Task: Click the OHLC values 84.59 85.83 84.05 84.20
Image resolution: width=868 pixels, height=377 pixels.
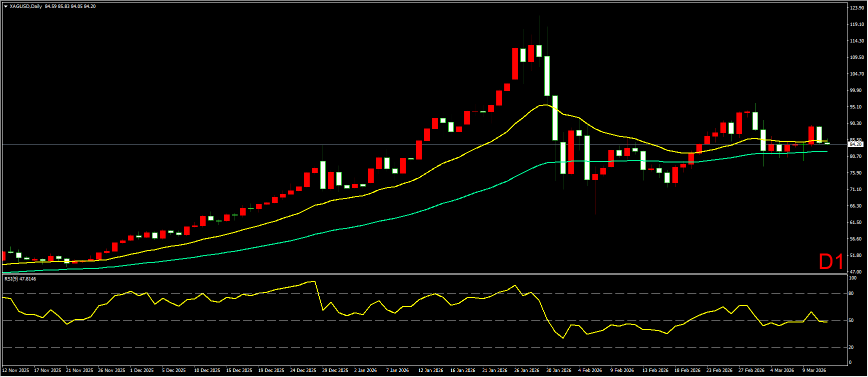Action: [x=70, y=6]
